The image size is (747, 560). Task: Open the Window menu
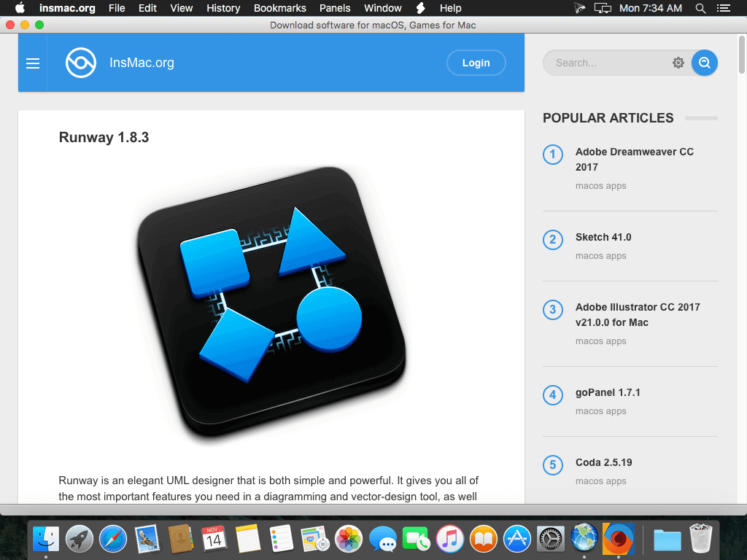(383, 8)
